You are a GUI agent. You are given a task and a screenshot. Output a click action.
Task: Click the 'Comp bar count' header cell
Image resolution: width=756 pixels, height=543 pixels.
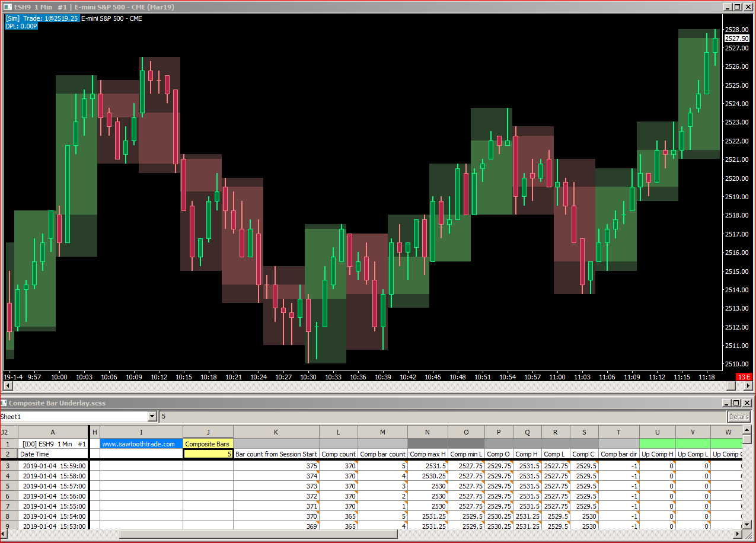382,454
